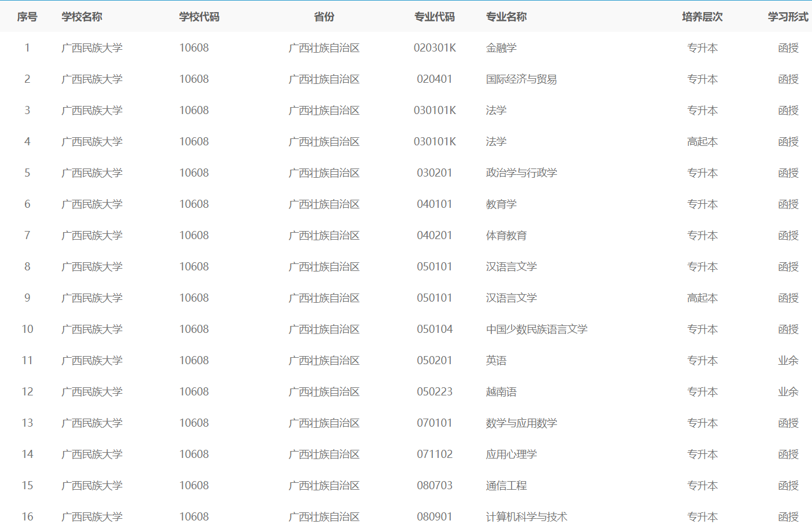812x528 pixels.
Task: Click major code 080703
Action: pyautogui.click(x=435, y=486)
